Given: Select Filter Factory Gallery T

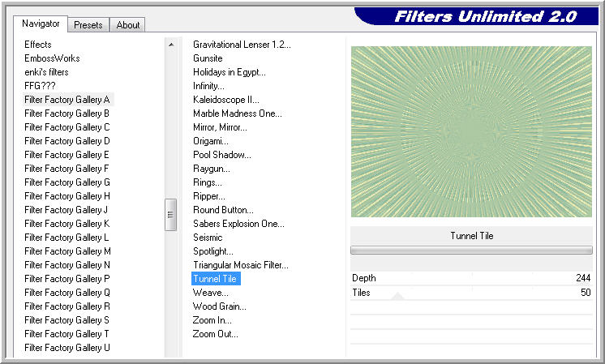Looking at the screenshot, I should click(x=67, y=334).
